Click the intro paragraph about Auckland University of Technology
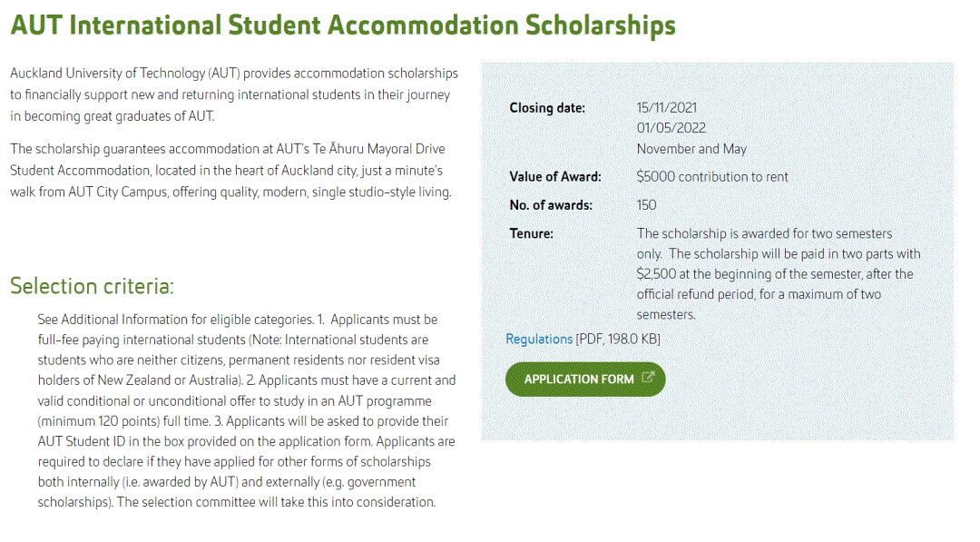The height and width of the screenshot is (542, 980). tap(234, 94)
